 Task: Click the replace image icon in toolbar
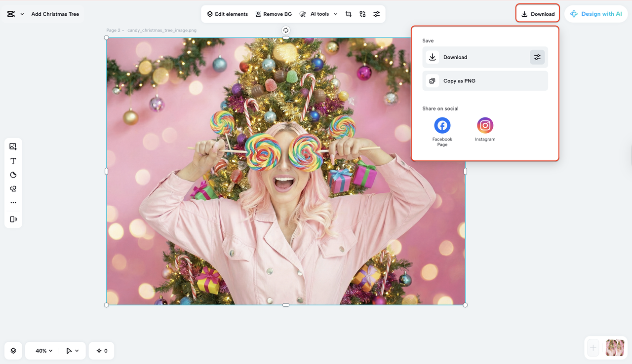pyautogui.click(x=362, y=14)
